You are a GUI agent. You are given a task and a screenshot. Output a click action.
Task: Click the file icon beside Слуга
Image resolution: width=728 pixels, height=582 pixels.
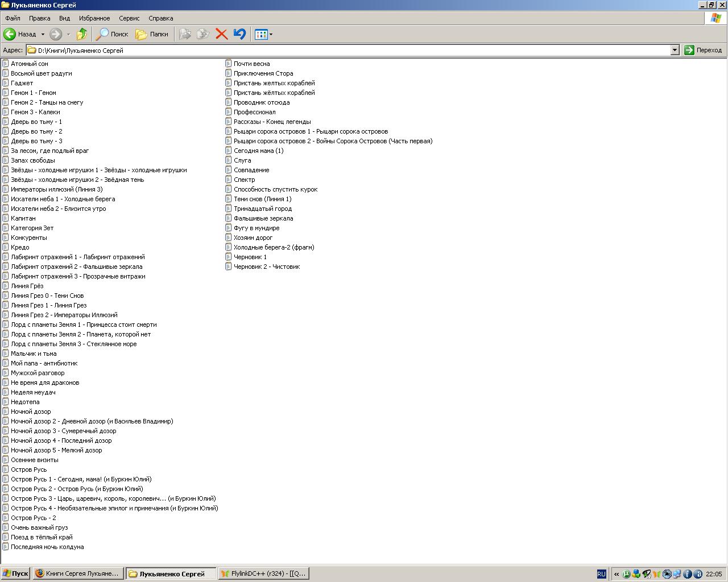(229, 160)
